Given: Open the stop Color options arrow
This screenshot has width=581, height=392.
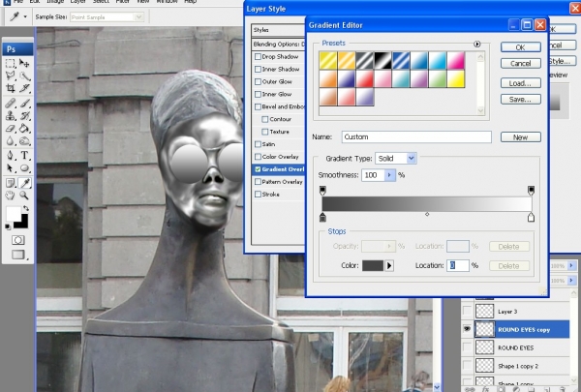Looking at the screenshot, I should pyautogui.click(x=389, y=265).
